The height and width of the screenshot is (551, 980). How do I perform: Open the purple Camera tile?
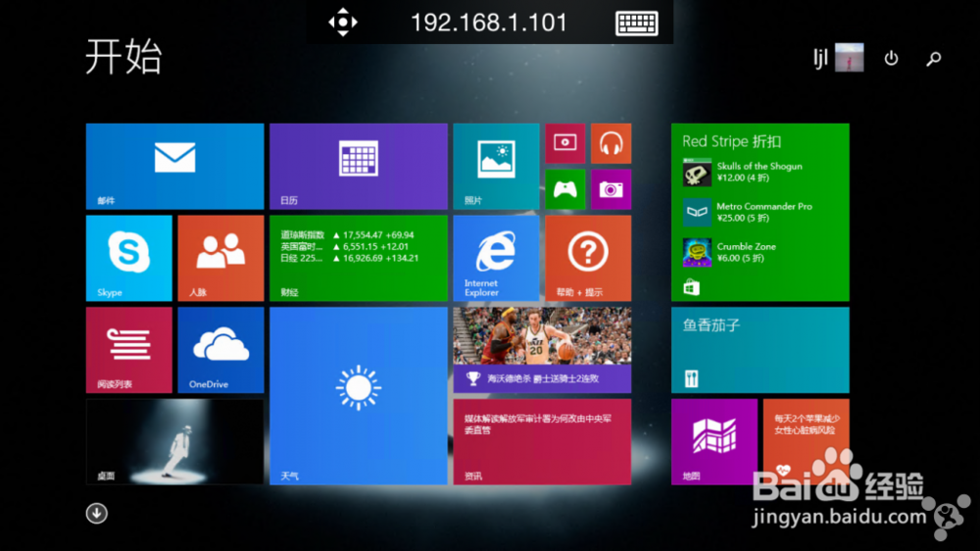click(612, 189)
